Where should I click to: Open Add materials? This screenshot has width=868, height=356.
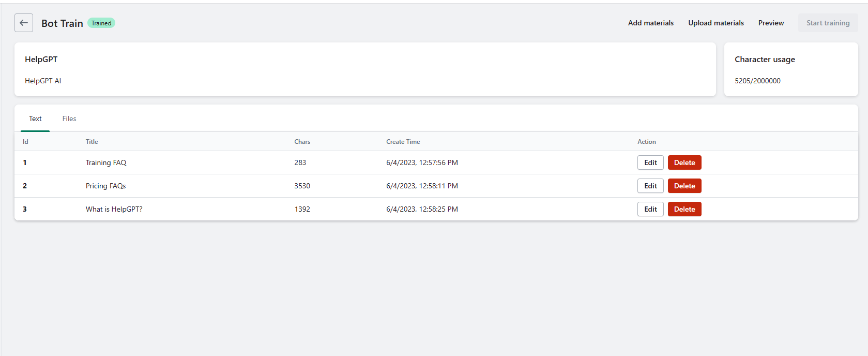[x=650, y=23]
